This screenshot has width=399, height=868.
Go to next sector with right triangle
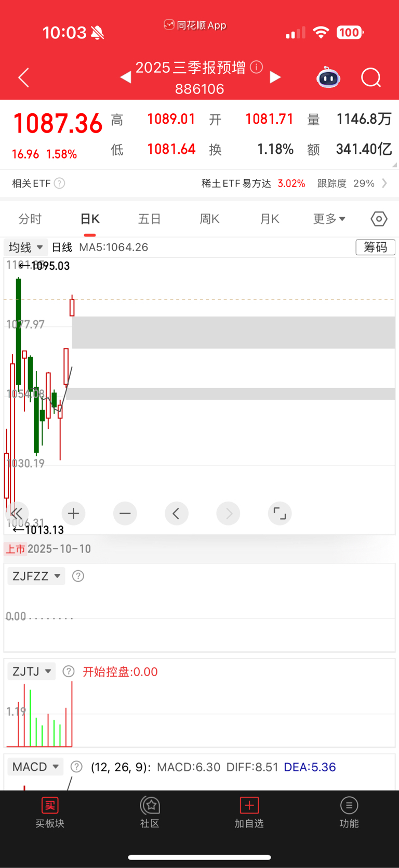275,77
